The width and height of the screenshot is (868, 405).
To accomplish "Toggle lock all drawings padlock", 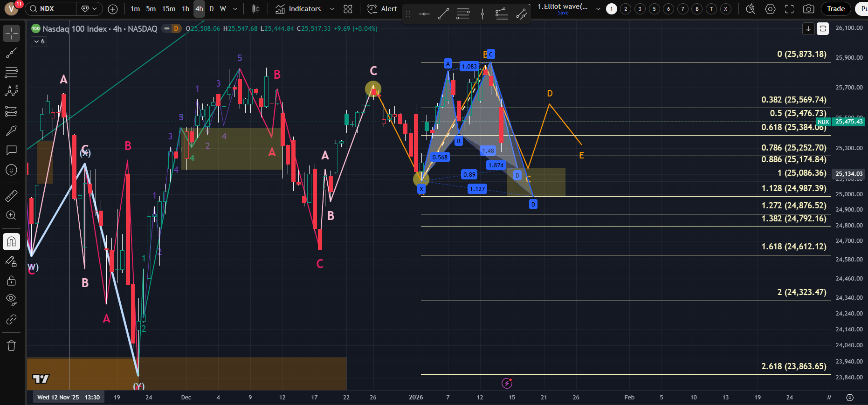I will (11, 281).
